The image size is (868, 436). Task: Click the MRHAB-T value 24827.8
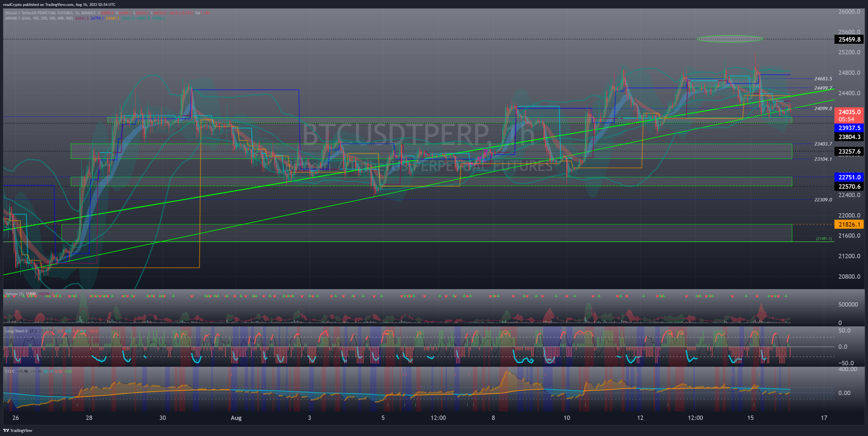click(x=143, y=18)
